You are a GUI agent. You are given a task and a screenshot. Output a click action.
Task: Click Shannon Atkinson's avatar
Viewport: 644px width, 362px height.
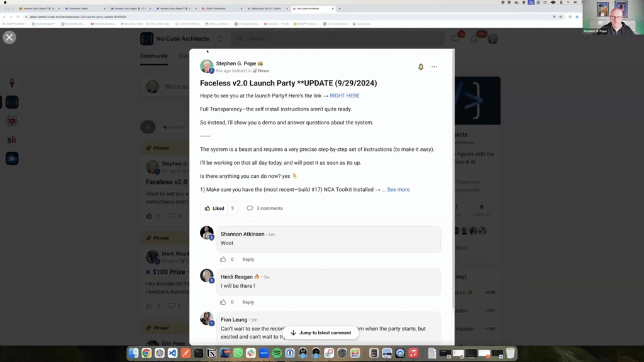[x=206, y=233]
